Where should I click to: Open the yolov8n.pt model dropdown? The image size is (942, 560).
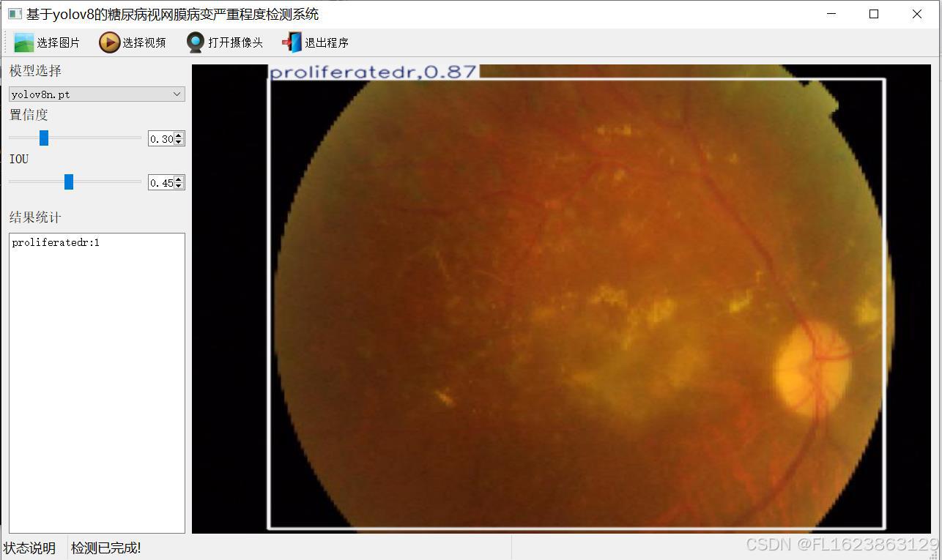pos(96,94)
